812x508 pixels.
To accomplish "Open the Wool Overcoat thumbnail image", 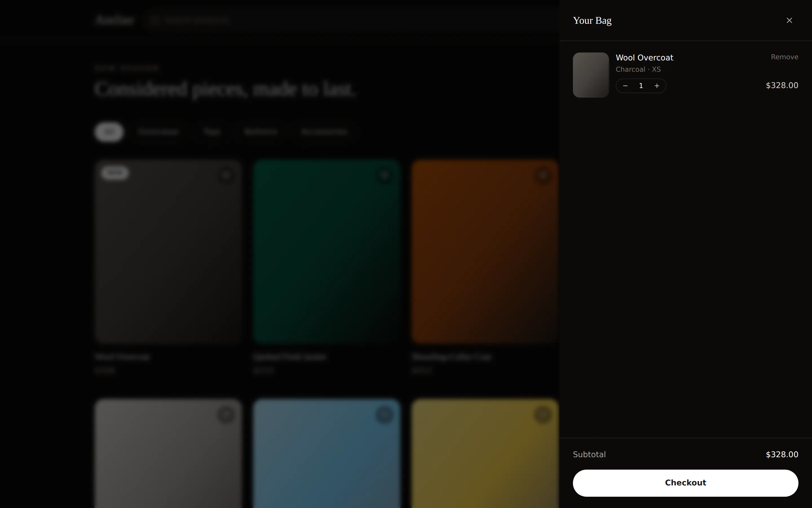I will click(591, 75).
